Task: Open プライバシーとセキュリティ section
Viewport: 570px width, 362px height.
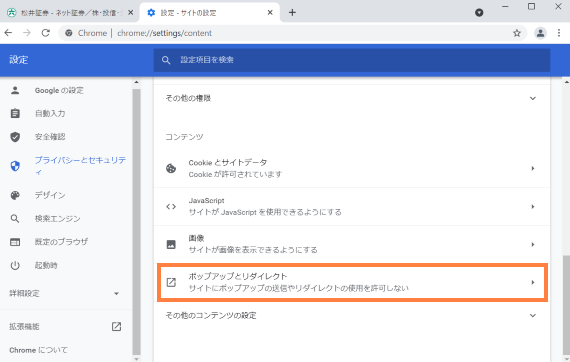Action: pyautogui.click(x=80, y=166)
